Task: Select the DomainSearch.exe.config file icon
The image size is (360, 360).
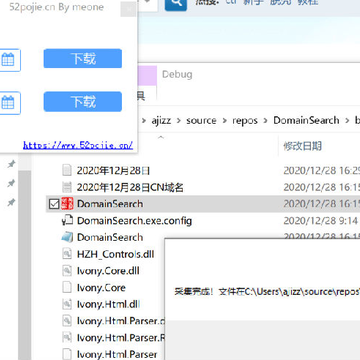Action: (67, 221)
